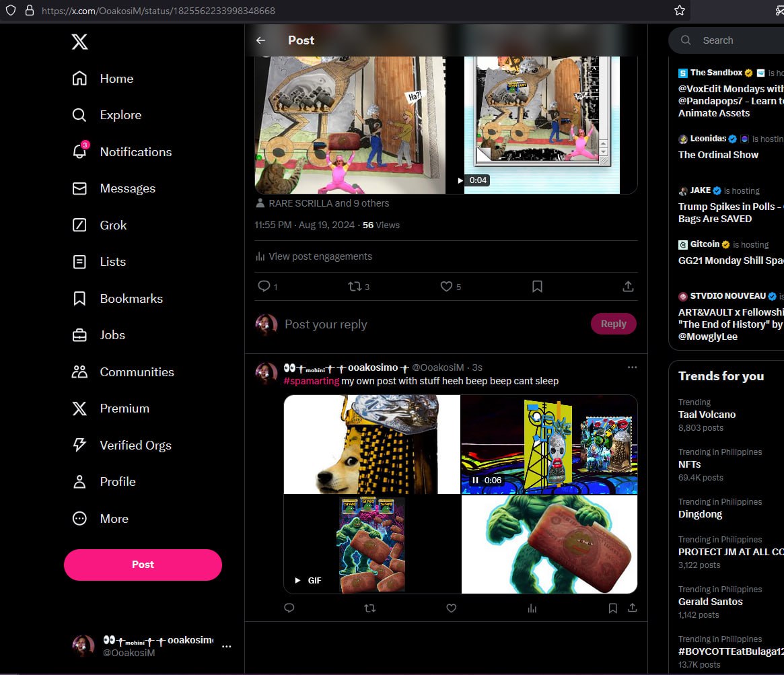Viewport: 784px width, 675px height.
Task: Click the @OoakosiM handle in reply
Action: click(x=437, y=367)
